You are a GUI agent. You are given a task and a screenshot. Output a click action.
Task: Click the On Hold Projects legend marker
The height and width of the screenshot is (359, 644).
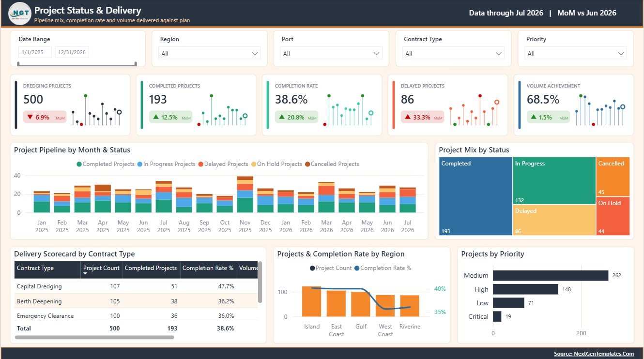pos(254,165)
